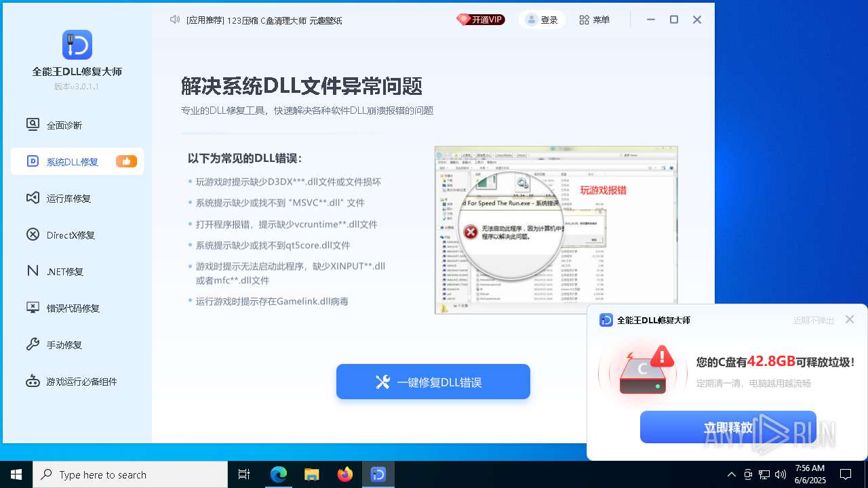Select 错误代码修复 in the sidebar
The image size is (868, 488).
[77, 308]
